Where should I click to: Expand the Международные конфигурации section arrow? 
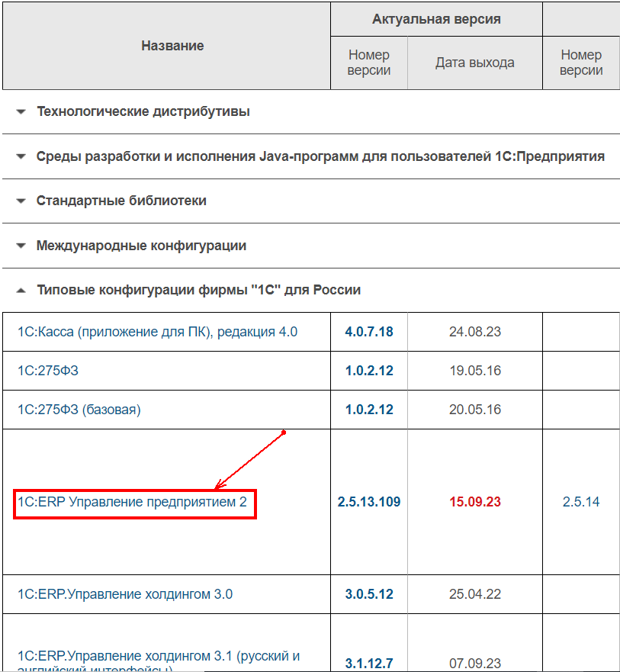(x=21, y=246)
